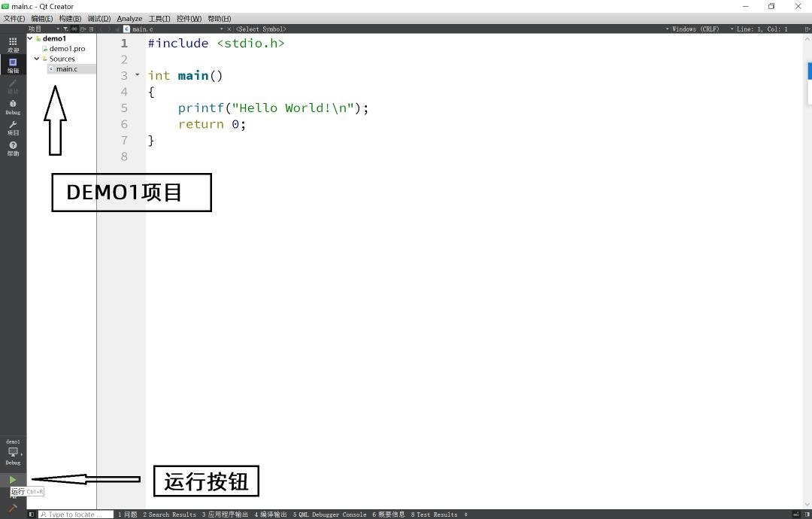
Task: Click the green Run button
Action: point(13,480)
